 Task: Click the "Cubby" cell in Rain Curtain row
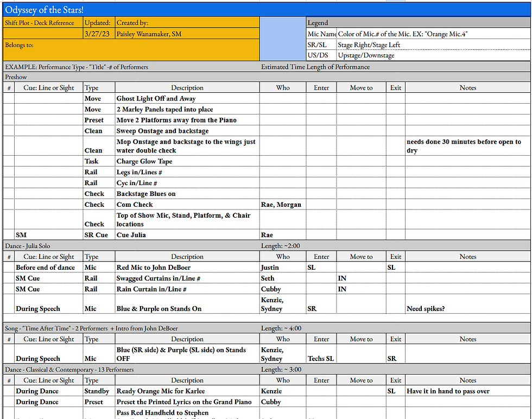tap(283, 289)
